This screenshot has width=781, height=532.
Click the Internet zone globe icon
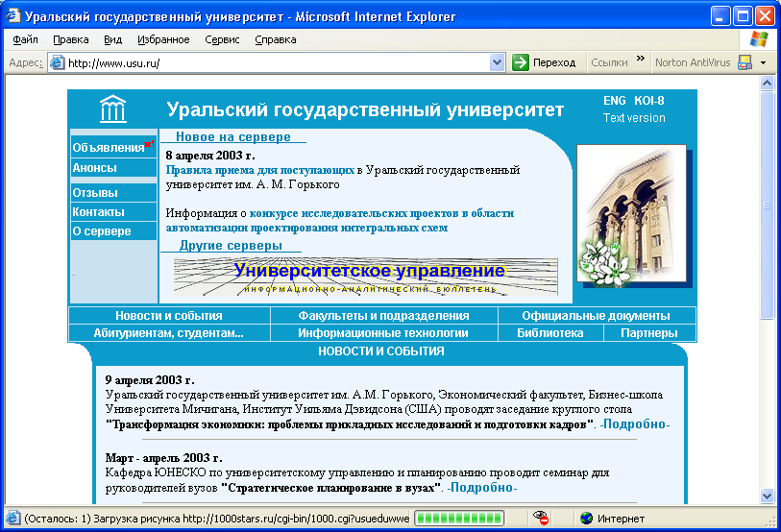point(587,518)
